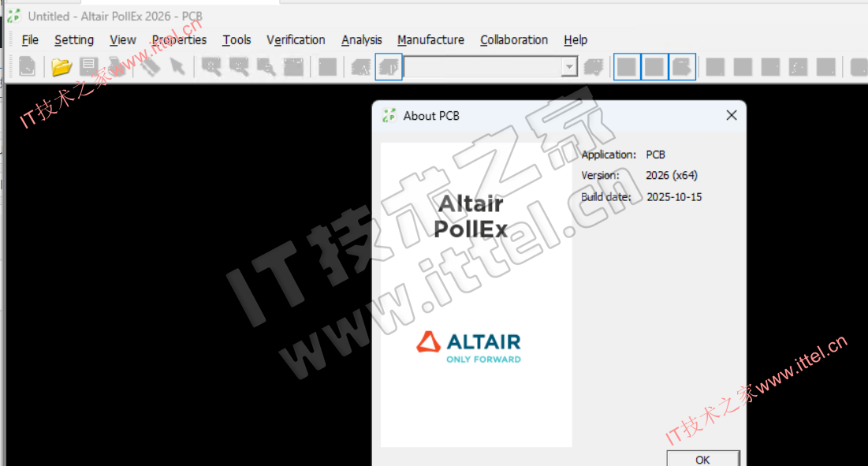Toggle the highlighted layer 'P' toolbar button
Viewport: 868px width, 466px height.
click(389, 67)
